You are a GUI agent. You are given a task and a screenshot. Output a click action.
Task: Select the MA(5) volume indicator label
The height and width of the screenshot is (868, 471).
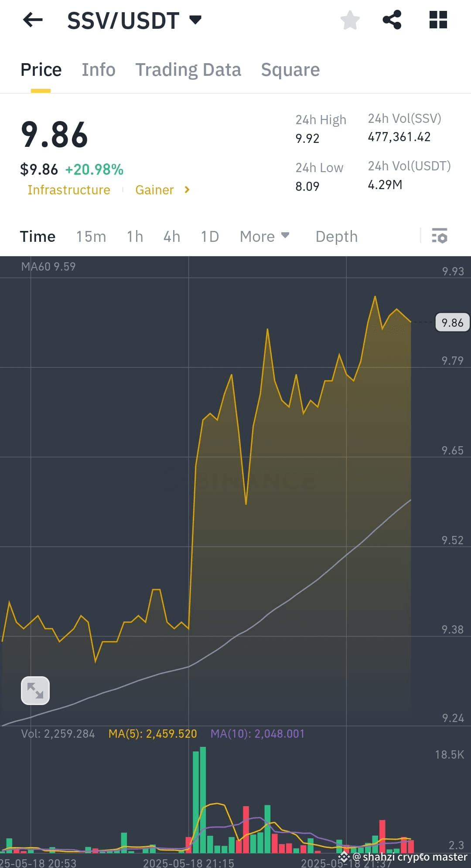[x=153, y=733]
